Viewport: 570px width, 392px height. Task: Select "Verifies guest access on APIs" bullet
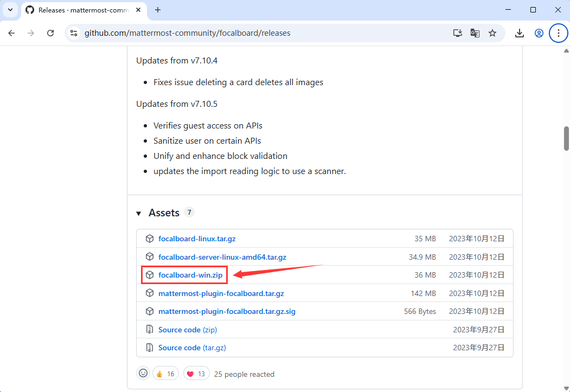[x=208, y=126]
